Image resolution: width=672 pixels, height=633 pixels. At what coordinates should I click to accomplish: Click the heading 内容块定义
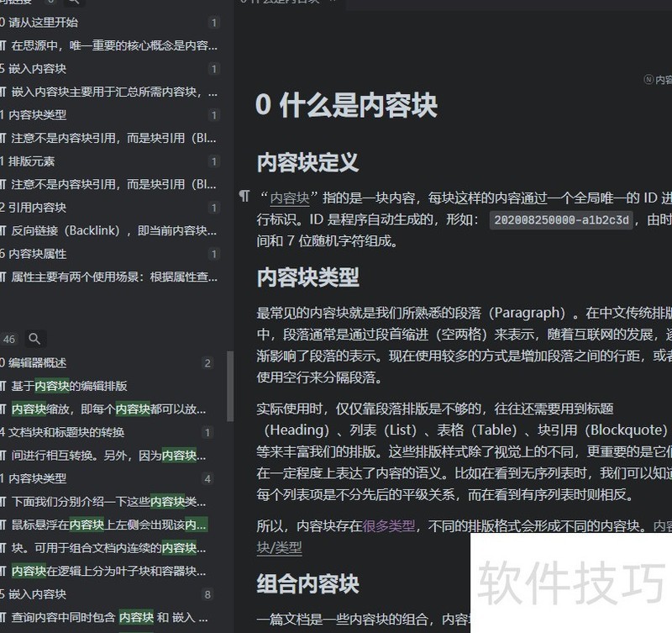[307, 162]
